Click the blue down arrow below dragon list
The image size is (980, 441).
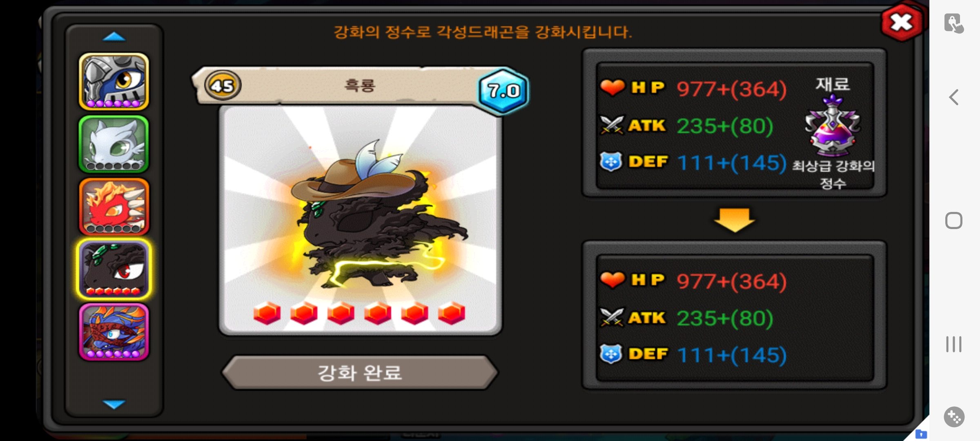pos(114,404)
